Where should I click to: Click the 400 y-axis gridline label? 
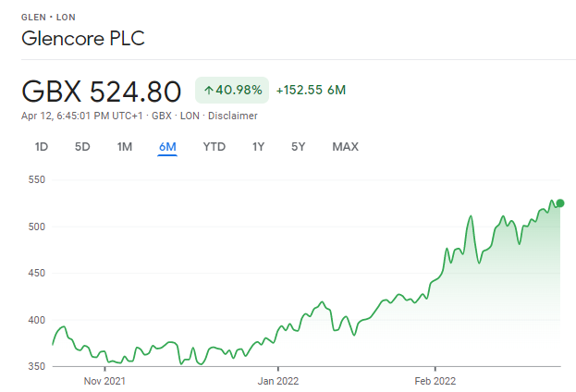37,320
